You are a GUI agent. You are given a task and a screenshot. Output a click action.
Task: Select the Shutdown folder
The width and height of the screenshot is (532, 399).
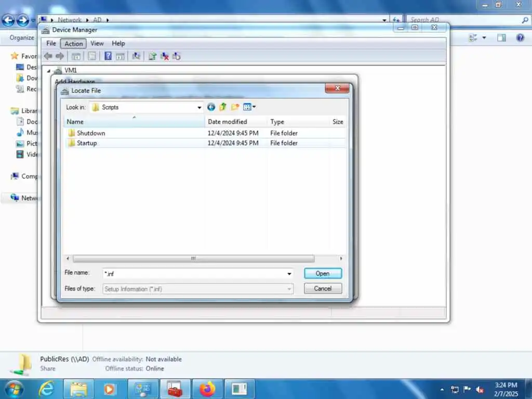tap(90, 133)
